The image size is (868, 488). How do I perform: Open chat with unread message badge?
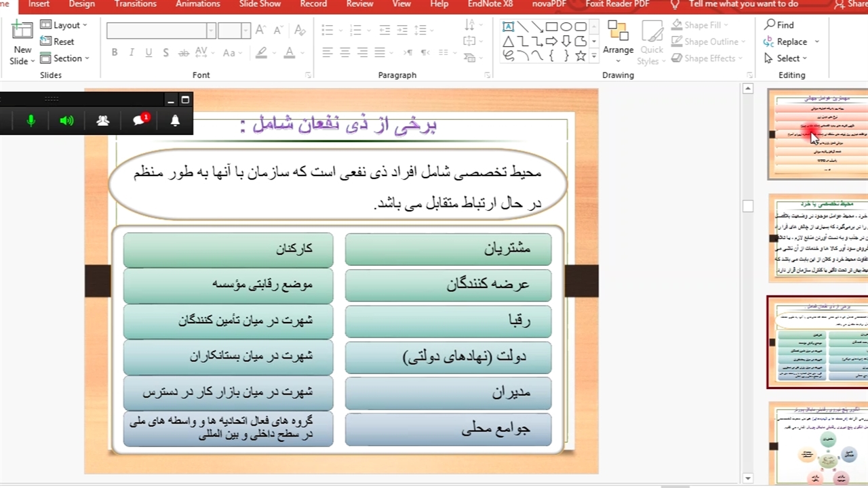click(140, 121)
